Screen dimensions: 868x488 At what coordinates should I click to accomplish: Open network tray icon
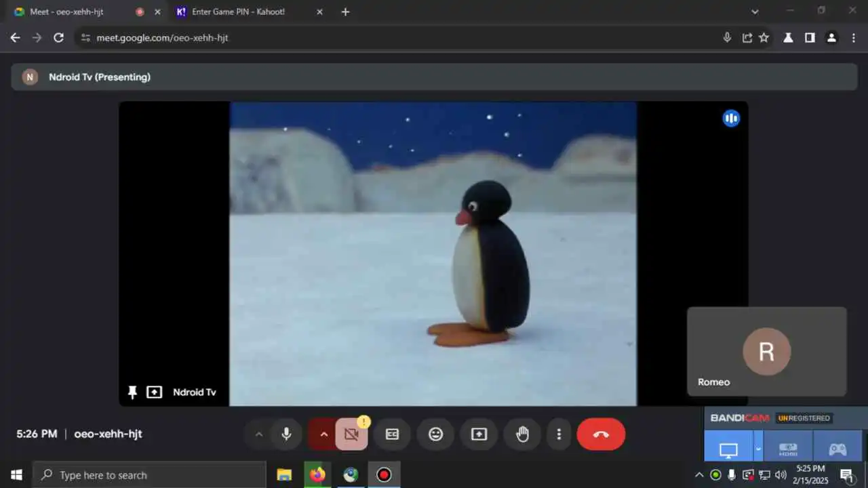click(x=764, y=475)
